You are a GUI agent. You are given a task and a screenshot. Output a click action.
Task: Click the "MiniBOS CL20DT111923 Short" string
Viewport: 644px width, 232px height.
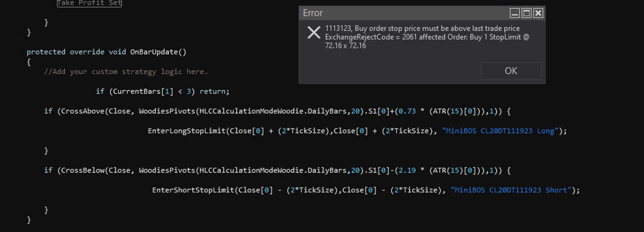(511, 190)
